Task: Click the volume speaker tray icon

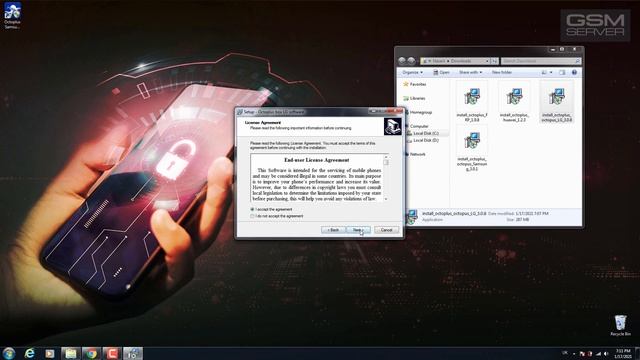Action: [x=606, y=353]
